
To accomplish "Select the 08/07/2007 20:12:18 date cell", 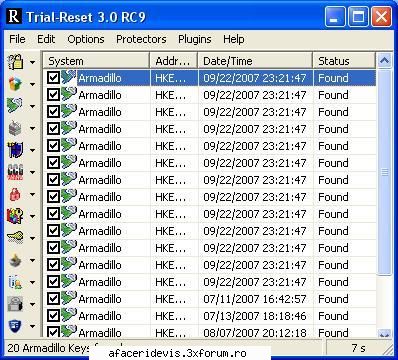I will click(x=255, y=333).
